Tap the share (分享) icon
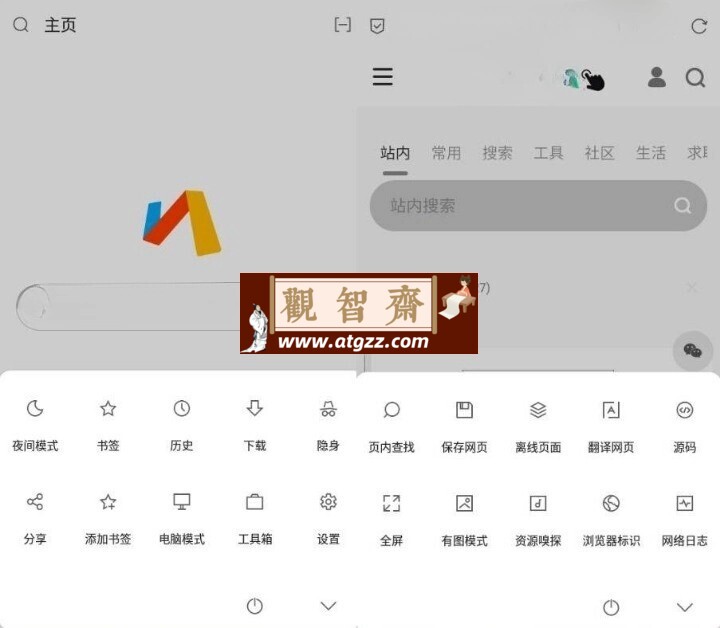Image resolution: width=720 pixels, height=628 pixels. pos(35,501)
